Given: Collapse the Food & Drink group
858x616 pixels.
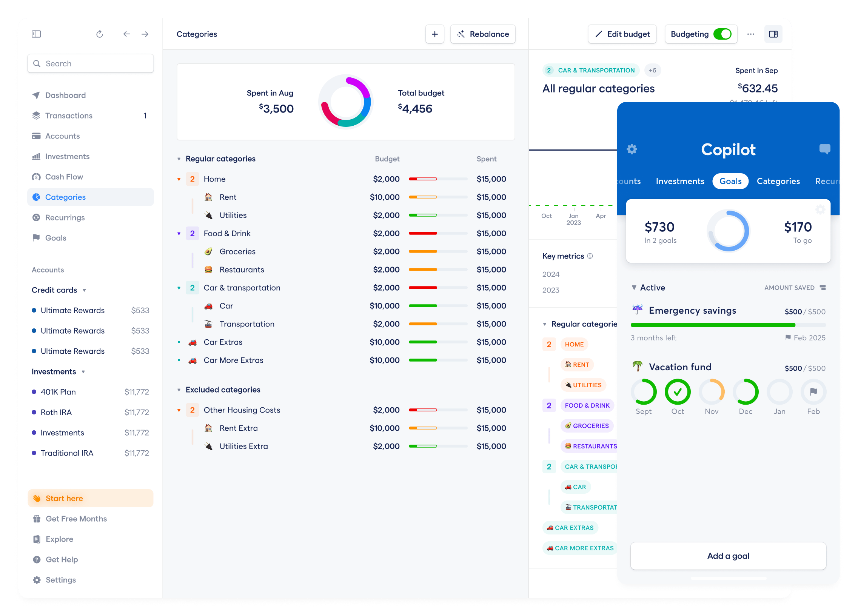Looking at the screenshot, I should [x=179, y=234].
